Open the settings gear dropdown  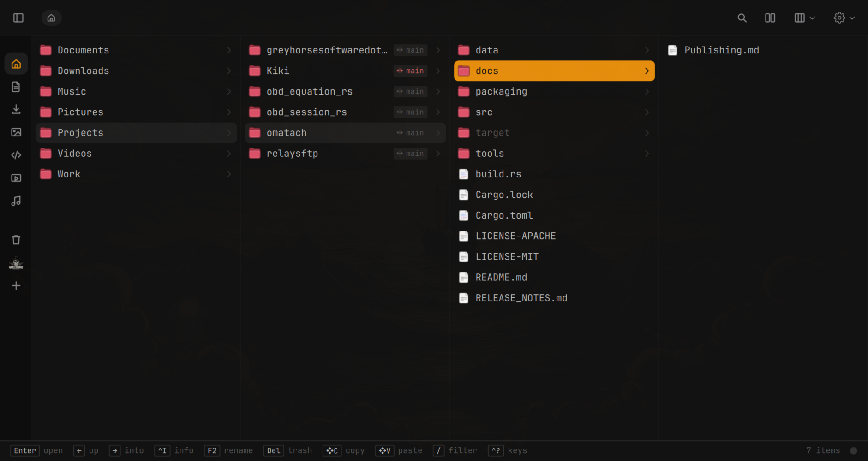pyautogui.click(x=844, y=18)
